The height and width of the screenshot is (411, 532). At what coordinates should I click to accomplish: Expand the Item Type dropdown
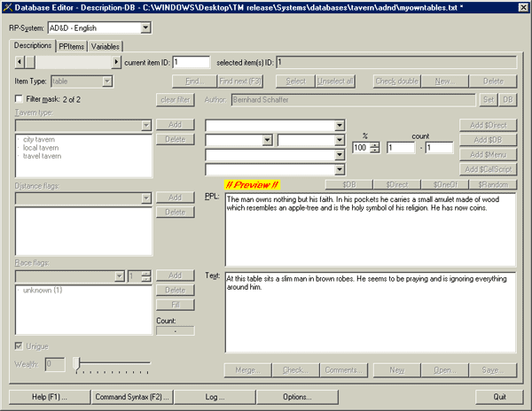click(x=106, y=81)
